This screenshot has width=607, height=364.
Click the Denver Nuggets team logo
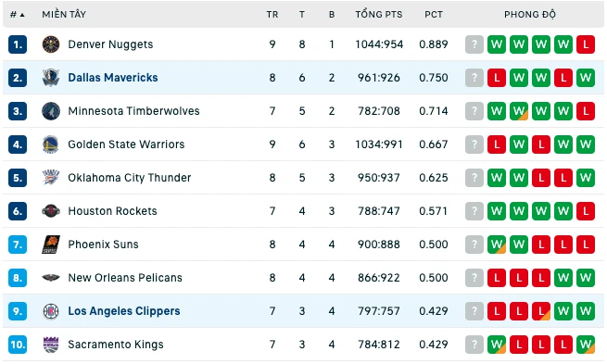pyautogui.click(x=51, y=44)
